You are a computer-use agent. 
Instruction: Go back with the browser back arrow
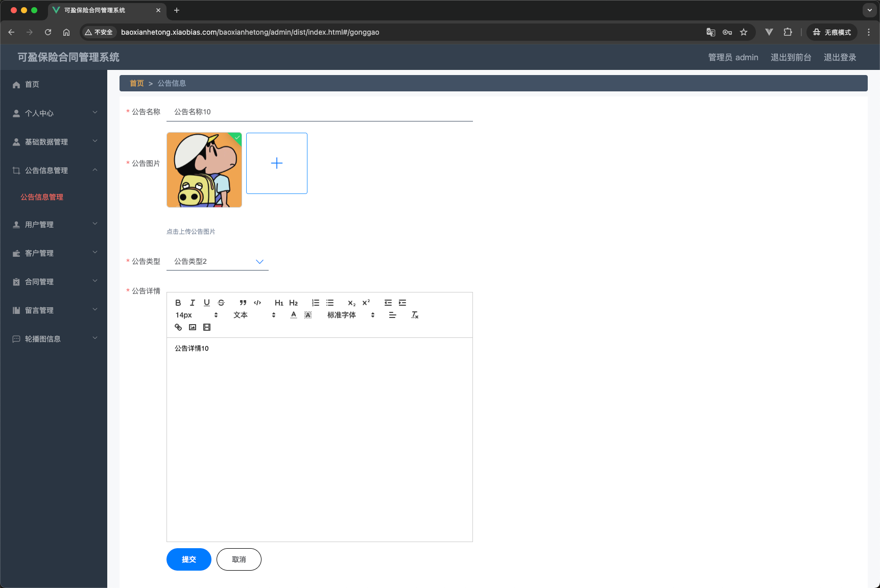click(11, 32)
